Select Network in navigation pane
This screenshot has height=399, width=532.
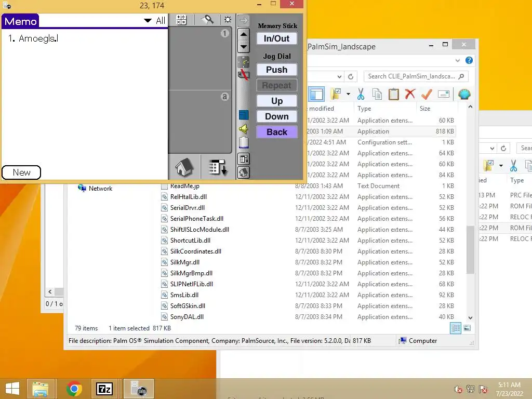tap(100, 189)
